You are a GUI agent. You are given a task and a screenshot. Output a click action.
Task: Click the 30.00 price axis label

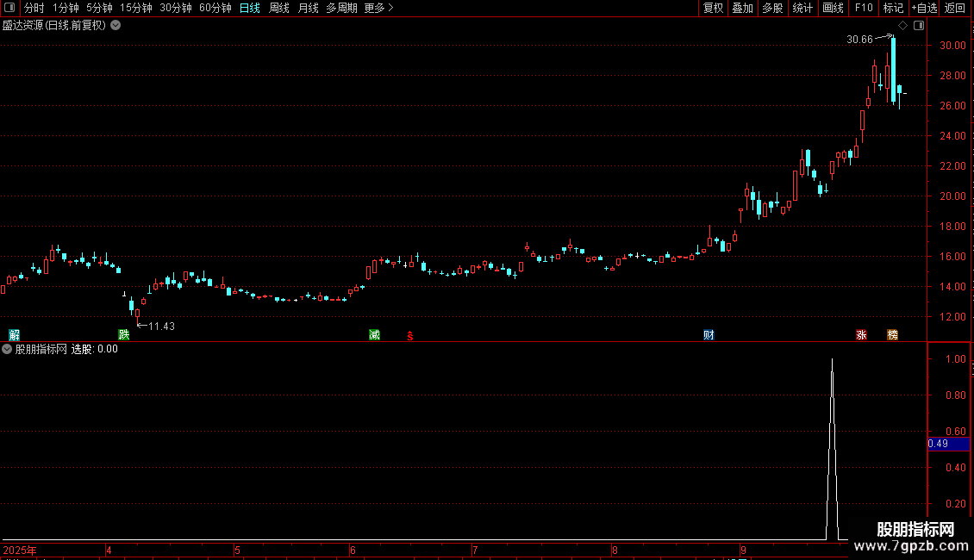click(952, 46)
